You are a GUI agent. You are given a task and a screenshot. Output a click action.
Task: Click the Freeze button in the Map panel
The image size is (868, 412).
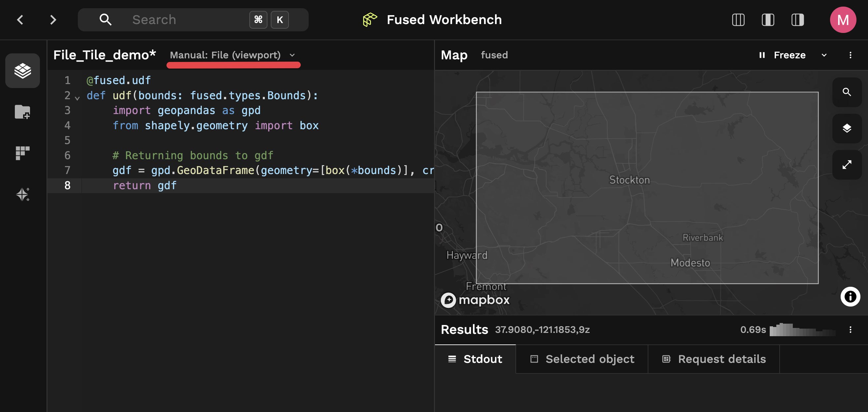pyautogui.click(x=790, y=55)
